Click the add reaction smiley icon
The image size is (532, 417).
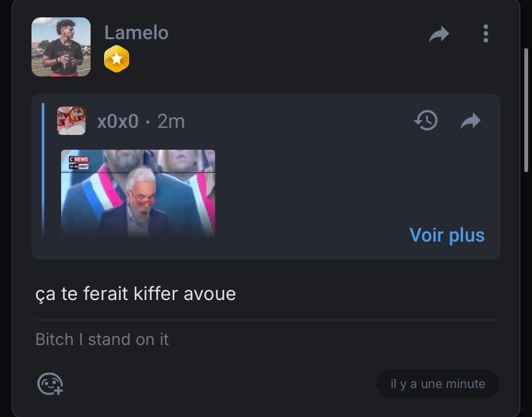(49, 384)
